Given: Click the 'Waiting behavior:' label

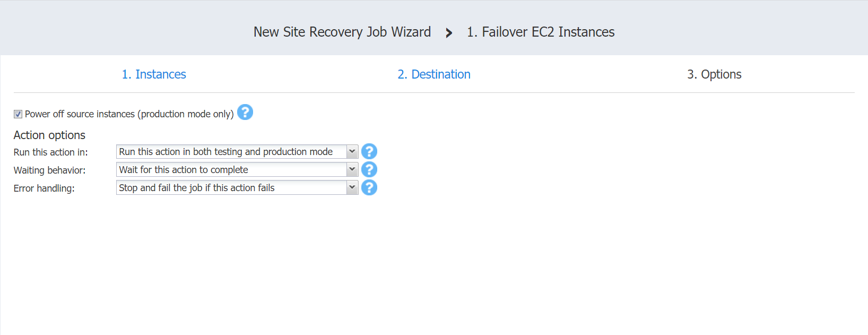Looking at the screenshot, I should pyautogui.click(x=49, y=170).
